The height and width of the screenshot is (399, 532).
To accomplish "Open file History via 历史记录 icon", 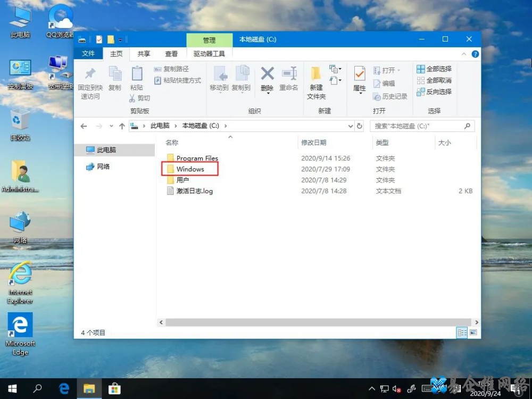I will [391, 96].
